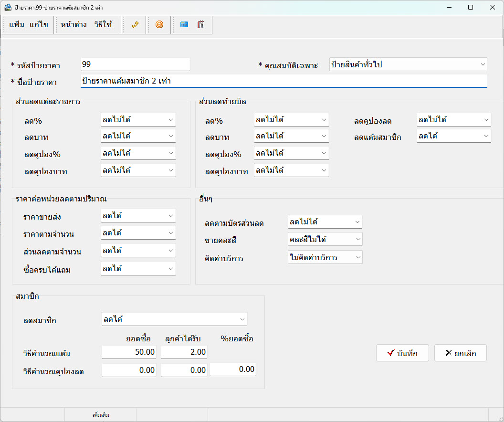Open the ลดสมาชิก dropdown in สมาชิก section
Screen dimensions: 504x422
pos(174,319)
